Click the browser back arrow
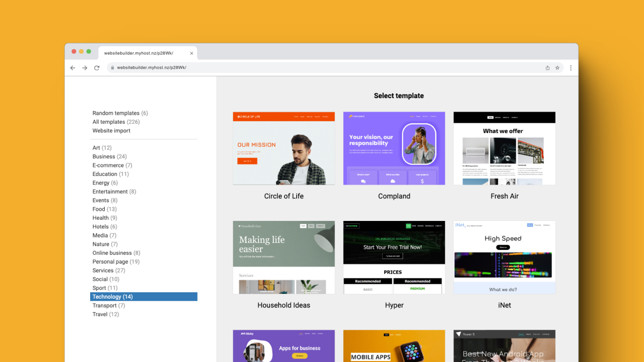 click(x=73, y=68)
